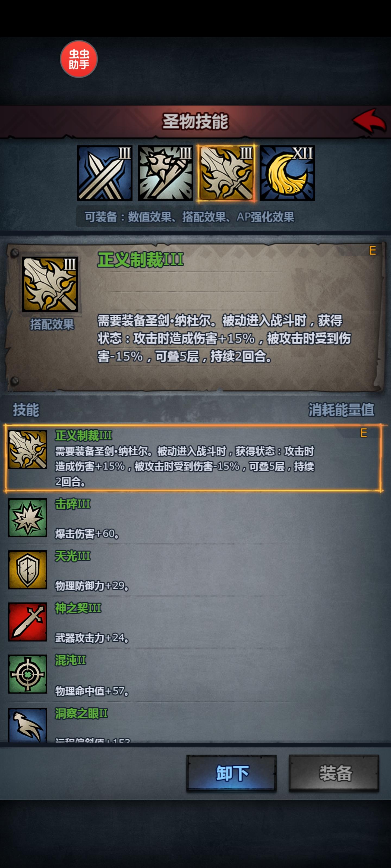
Task: Tap the large 正义制裁III detail icon
Action: (50, 284)
